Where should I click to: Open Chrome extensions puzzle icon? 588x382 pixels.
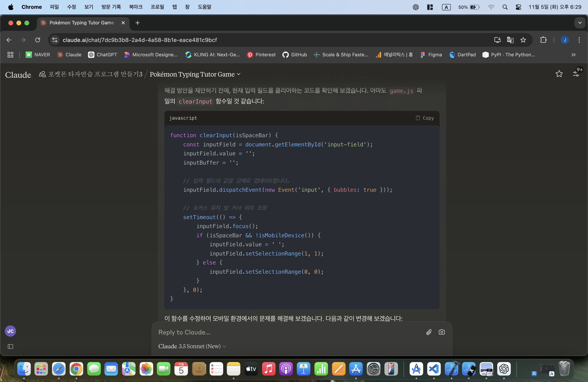[x=543, y=40]
